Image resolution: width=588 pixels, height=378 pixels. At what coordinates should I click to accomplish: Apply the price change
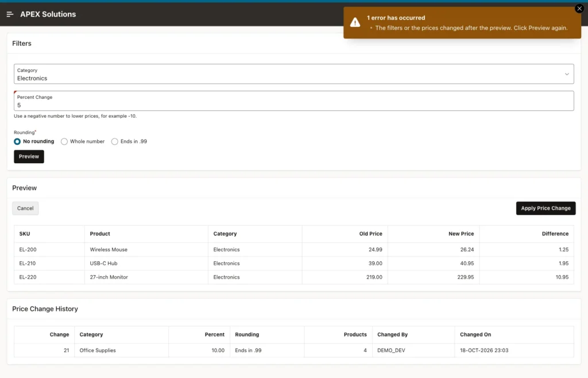click(x=546, y=208)
